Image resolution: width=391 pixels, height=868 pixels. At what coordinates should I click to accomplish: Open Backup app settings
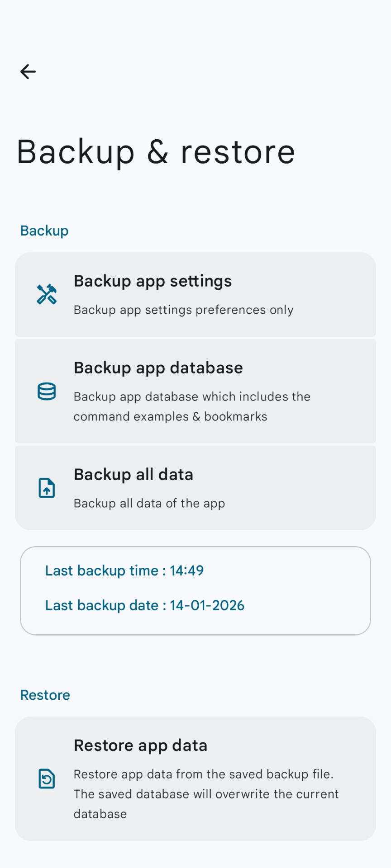click(x=195, y=294)
